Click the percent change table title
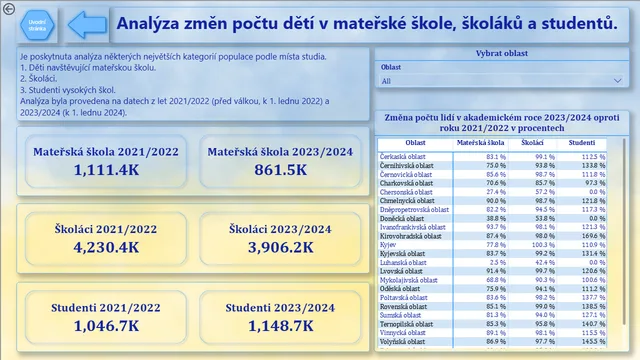The height and width of the screenshot is (360, 640). pos(502,122)
